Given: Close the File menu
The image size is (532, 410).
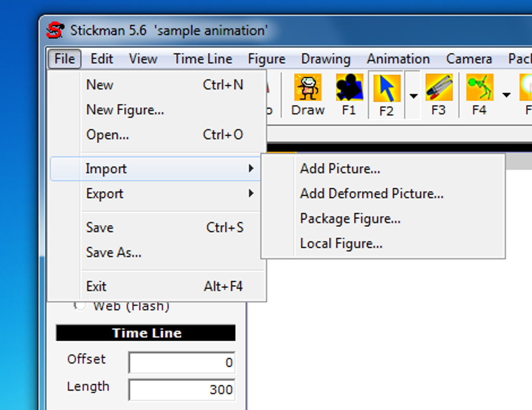Looking at the screenshot, I should coord(65,59).
